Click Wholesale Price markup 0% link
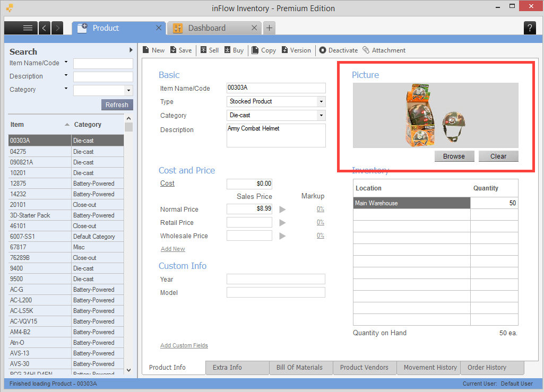This screenshot has height=392, width=544. (320, 235)
